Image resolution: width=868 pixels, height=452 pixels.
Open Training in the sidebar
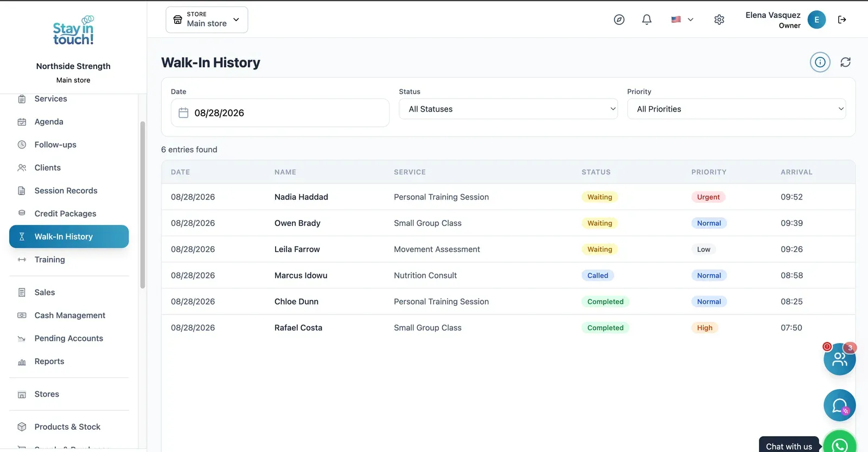(69, 260)
